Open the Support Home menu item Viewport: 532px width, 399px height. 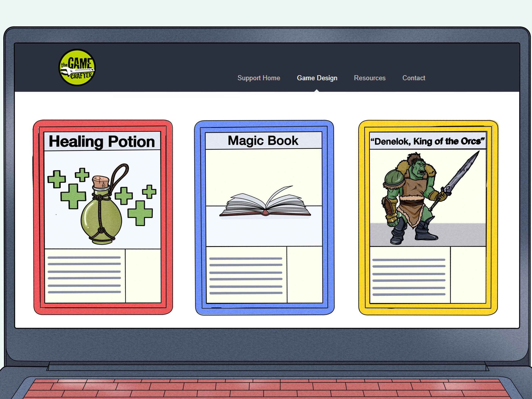click(x=259, y=78)
